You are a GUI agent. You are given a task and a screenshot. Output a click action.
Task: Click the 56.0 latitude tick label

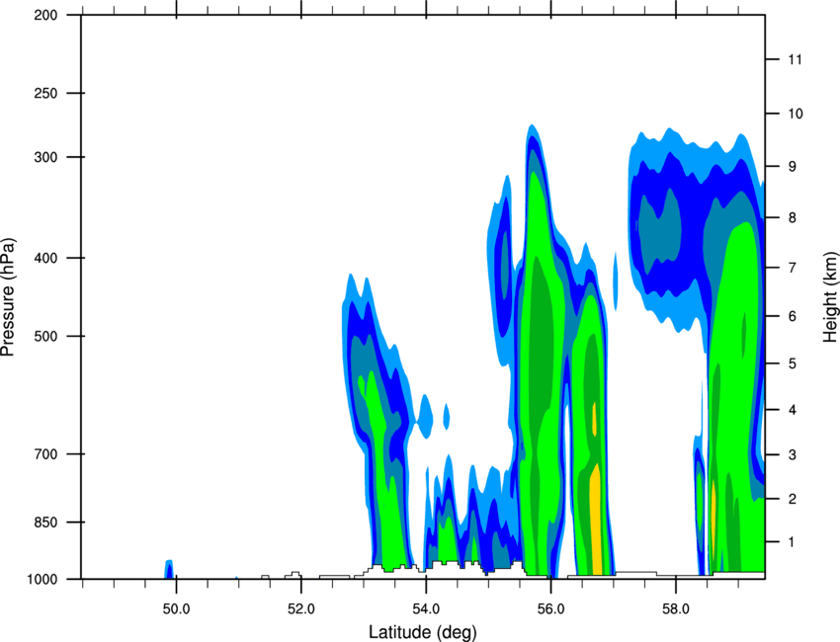tap(550, 609)
